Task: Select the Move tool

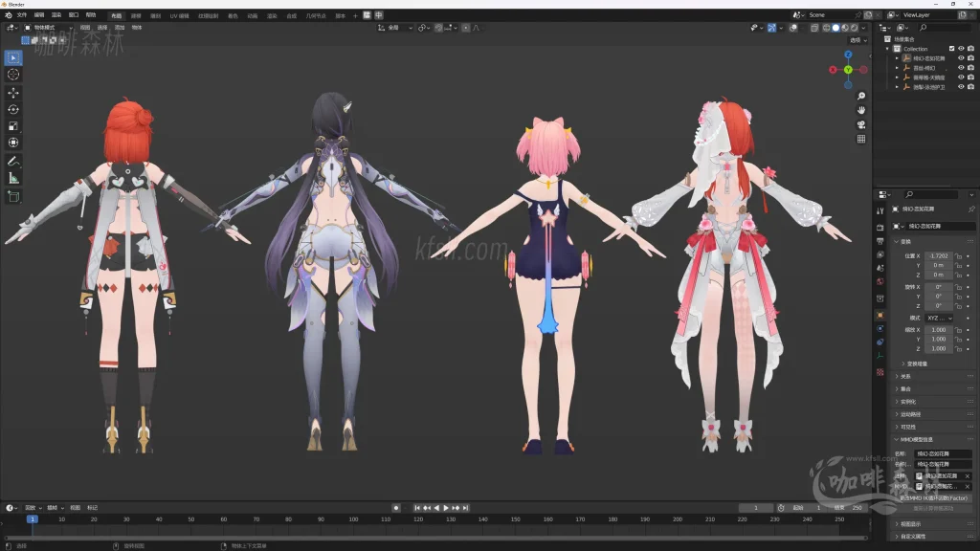Action: point(13,93)
